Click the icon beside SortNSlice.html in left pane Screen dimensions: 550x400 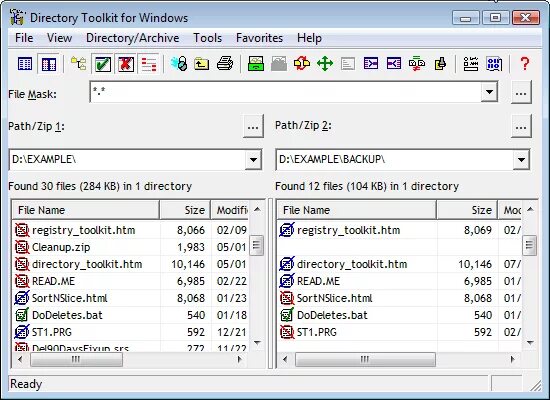click(x=22, y=298)
